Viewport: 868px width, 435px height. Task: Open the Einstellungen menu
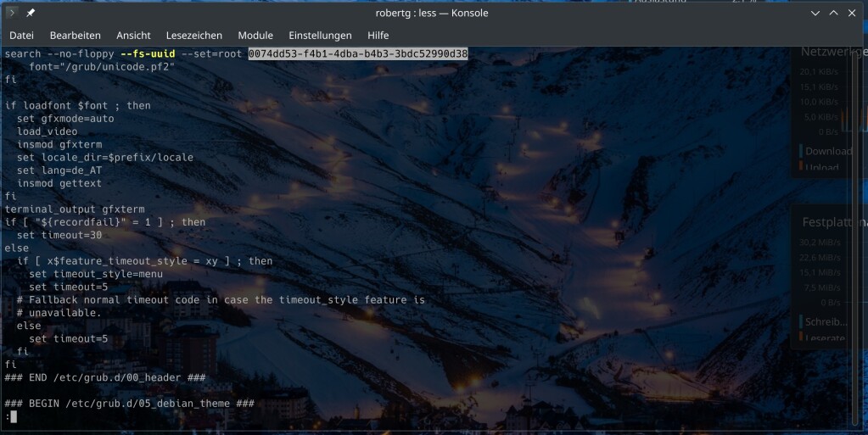point(320,36)
